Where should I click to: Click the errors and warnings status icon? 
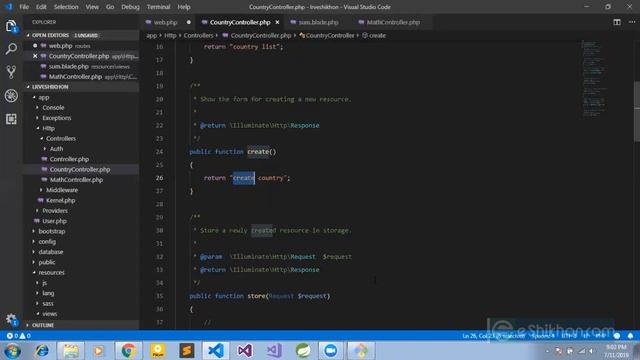(18, 336)
